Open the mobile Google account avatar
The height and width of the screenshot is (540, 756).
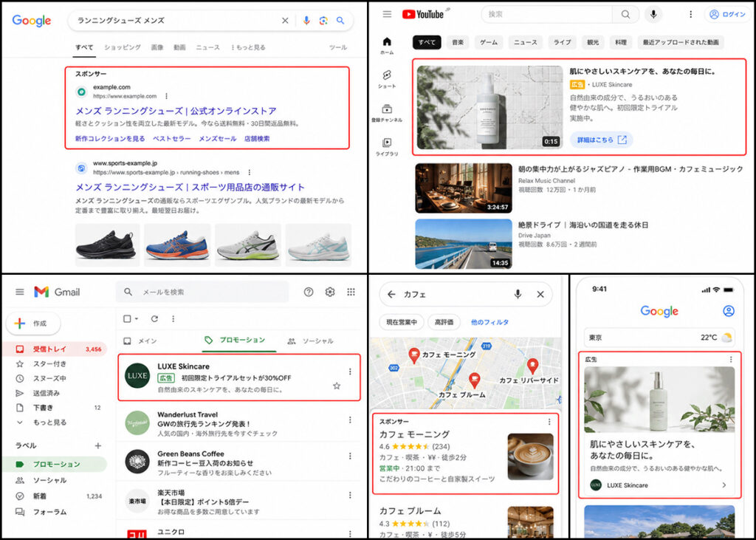point(729,311)
